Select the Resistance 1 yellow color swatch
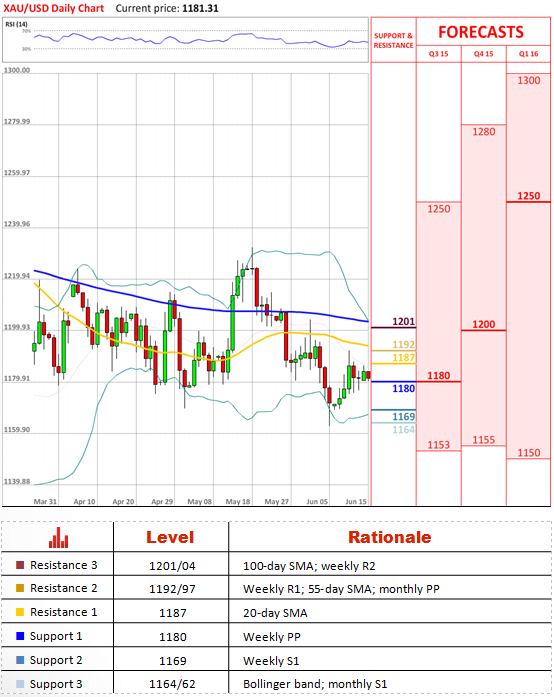Image resolution: width=554 pixels, height=697 pixels. 20,612
